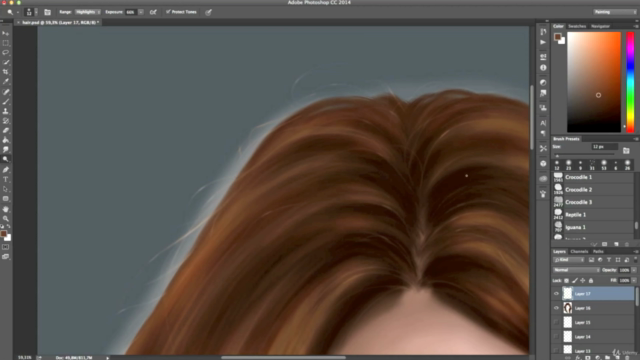Show Layer 14 via visibility box

click(x=556, y=337)
